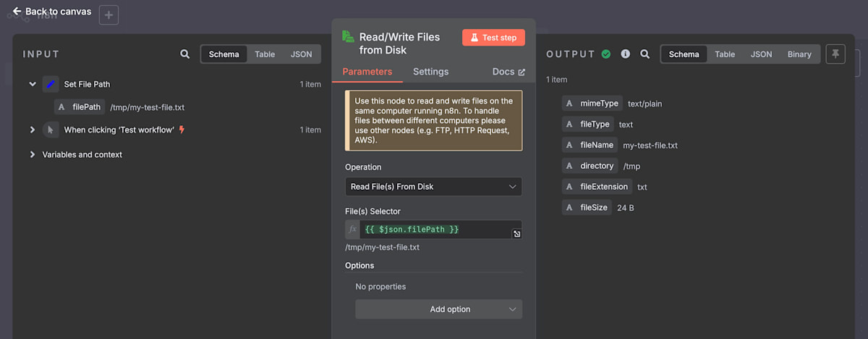Click the my-test-file.txt fileName value
The width and height of the screenshot is (868, 339).
coord(650,145)
